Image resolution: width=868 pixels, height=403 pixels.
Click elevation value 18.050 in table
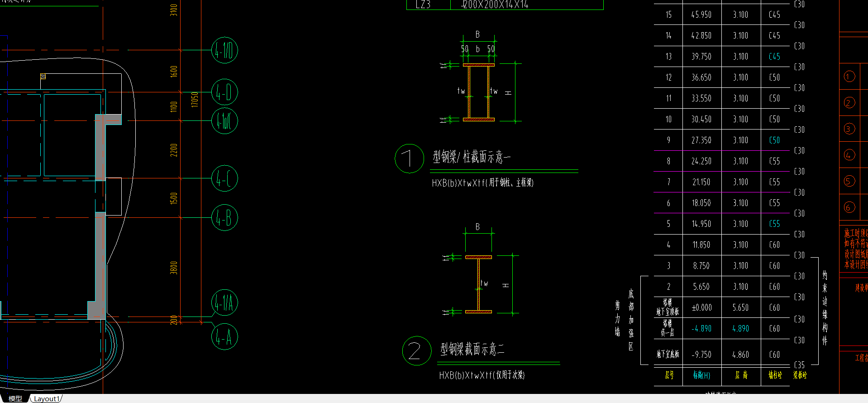(701, 203)
